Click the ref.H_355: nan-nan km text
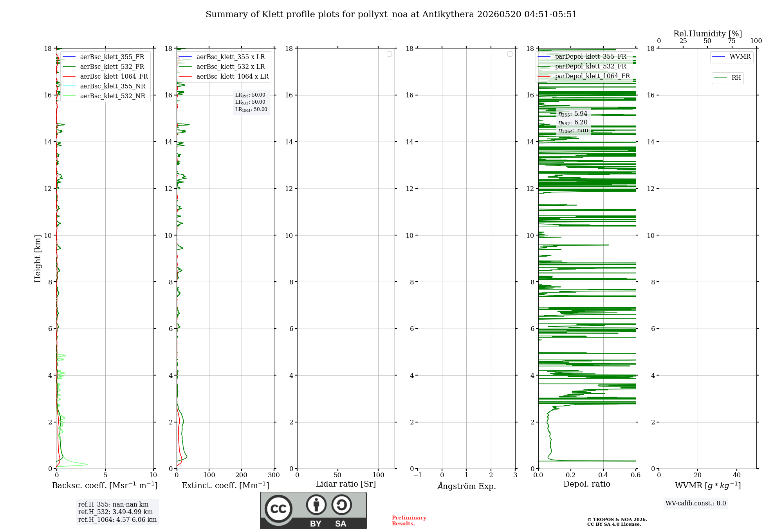 tap(114, 505)
